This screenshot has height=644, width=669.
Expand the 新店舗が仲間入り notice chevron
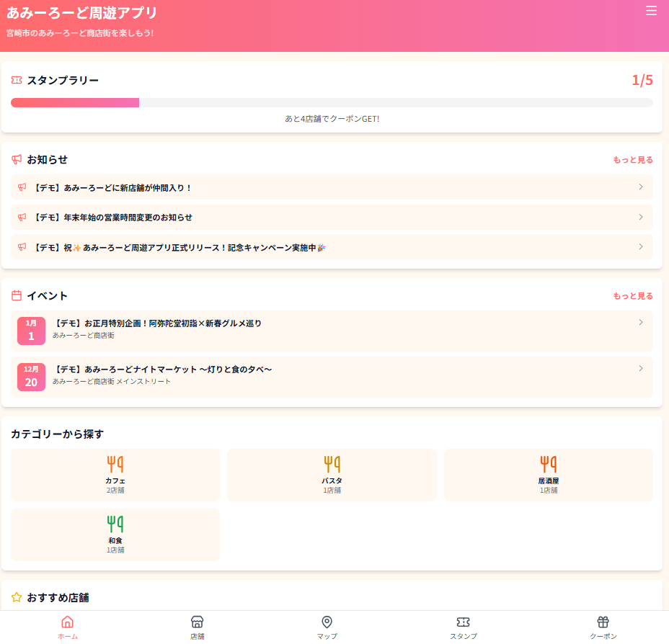click(640, 187)
